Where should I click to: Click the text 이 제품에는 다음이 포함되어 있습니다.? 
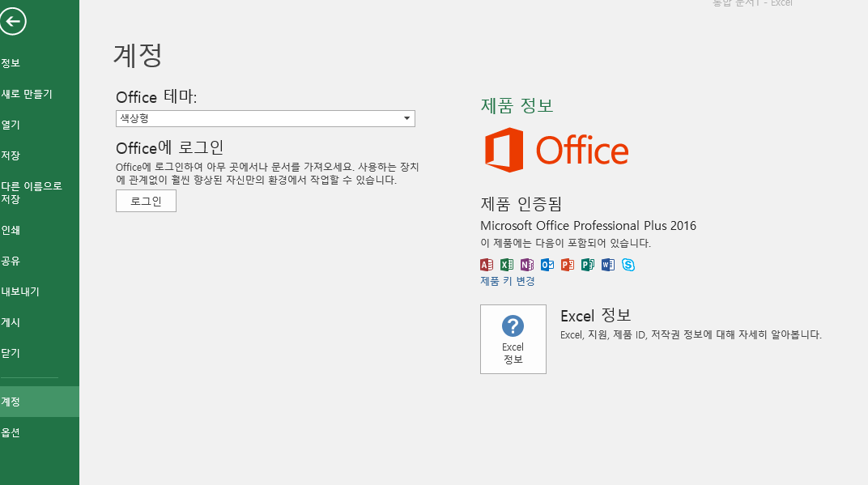coord(565,243)
